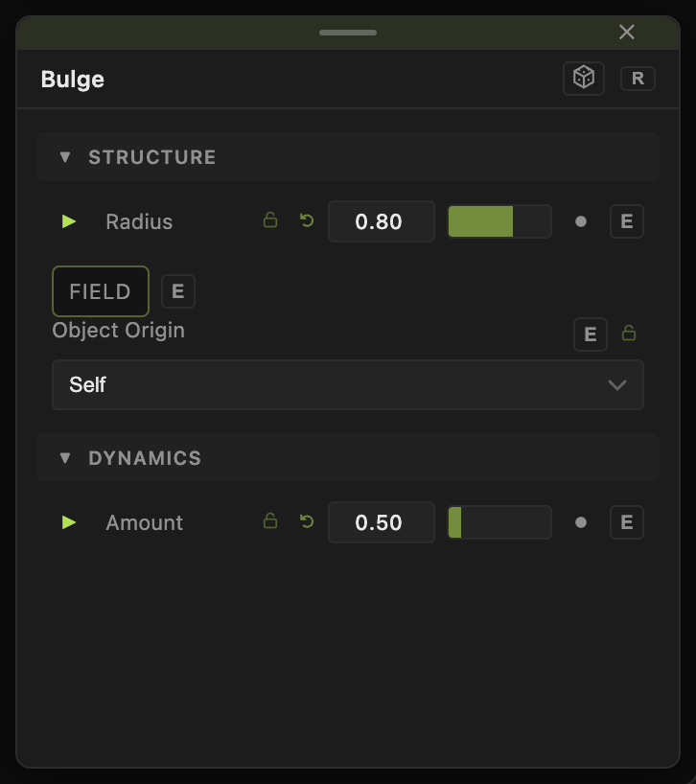Reset Amount value with the undo arrow
Image resolution: width=696 pixels, height=784 pixels.
(307, 521)
